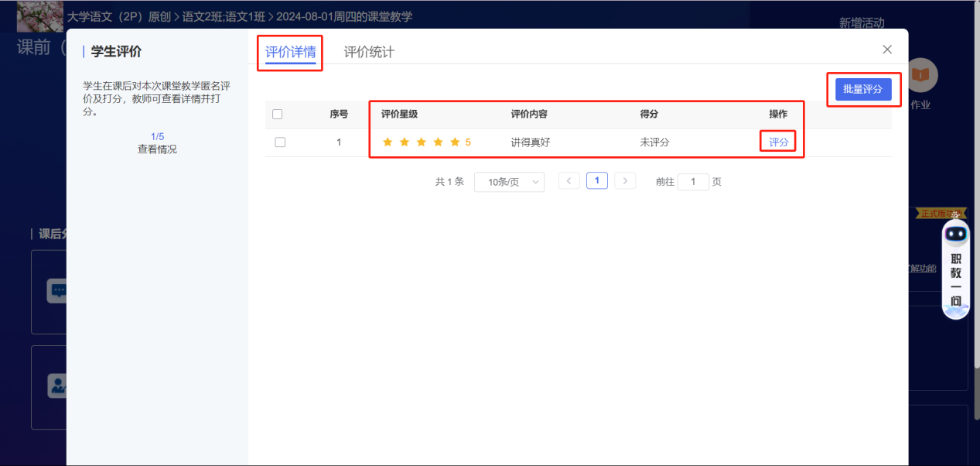980x466 pixels.
Task: Click the 正式版功能 badge
Action: click(x=940, y=214)
